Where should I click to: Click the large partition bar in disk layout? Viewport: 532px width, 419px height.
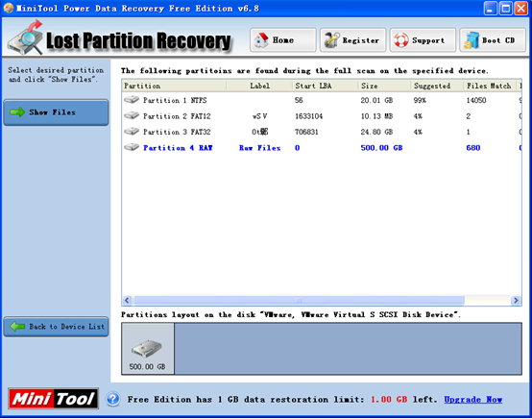348,349
